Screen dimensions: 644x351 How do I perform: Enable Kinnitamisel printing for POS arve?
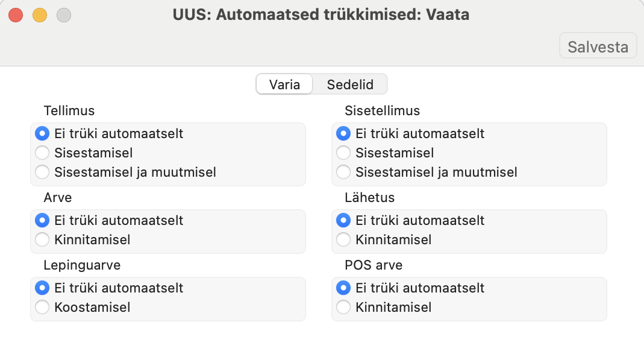[x=343, y=307]
